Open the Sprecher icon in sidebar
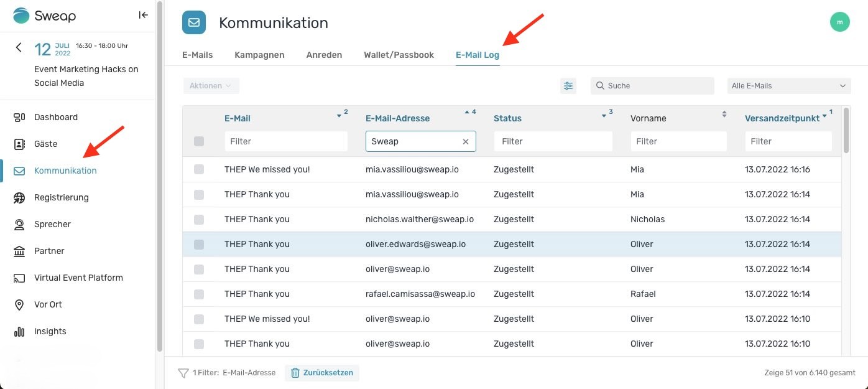868x389 pixels. pos(20,224)
